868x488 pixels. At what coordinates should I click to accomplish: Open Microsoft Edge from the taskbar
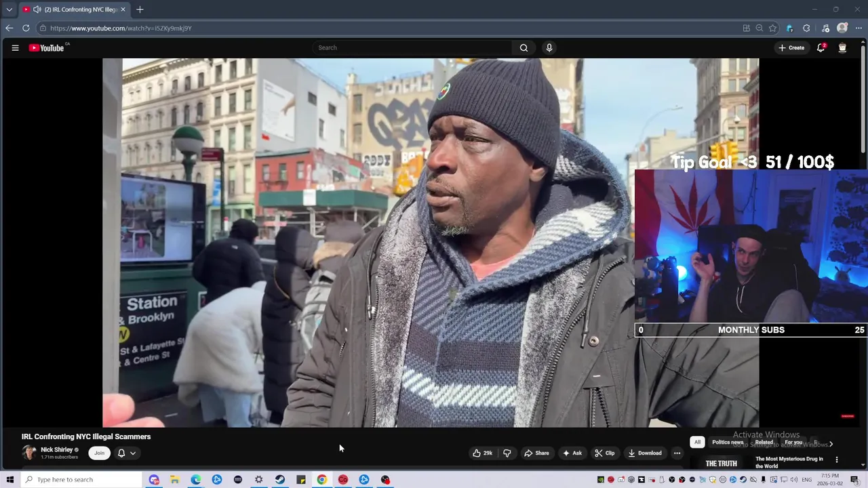tap(195, 479)
